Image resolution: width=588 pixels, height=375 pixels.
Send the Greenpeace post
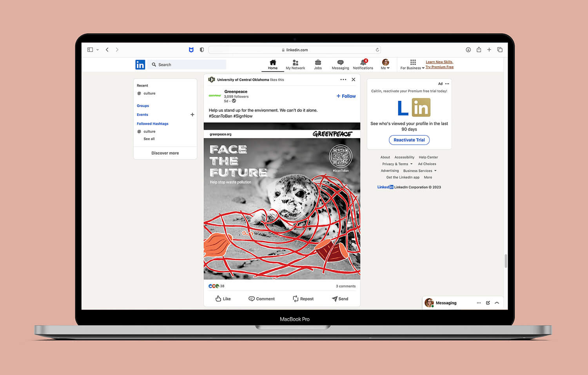pyautogui.click(x=340, y=299)
